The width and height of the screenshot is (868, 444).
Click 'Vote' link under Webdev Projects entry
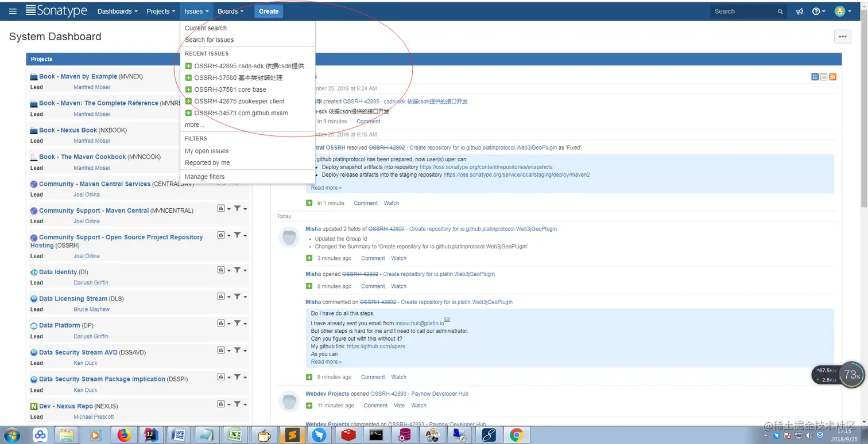(x=399, y=406)
